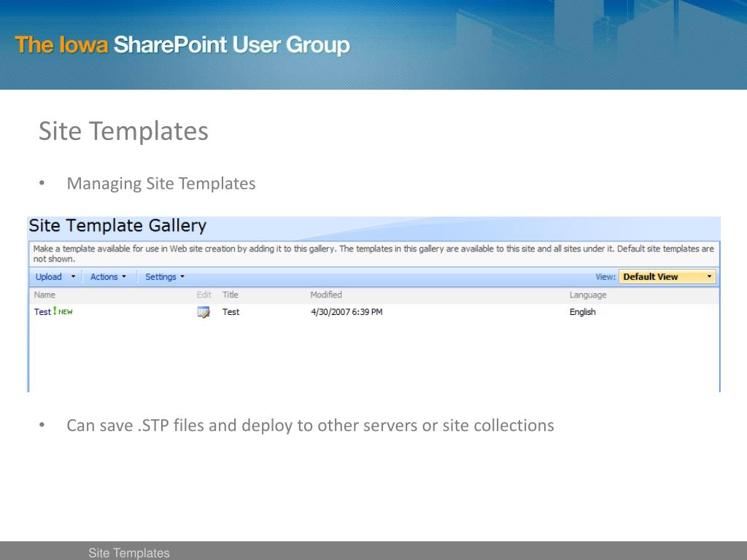Viewport: 747px width, 560px height.
Task: Sort by the Language column header
Action: [588, 295]
